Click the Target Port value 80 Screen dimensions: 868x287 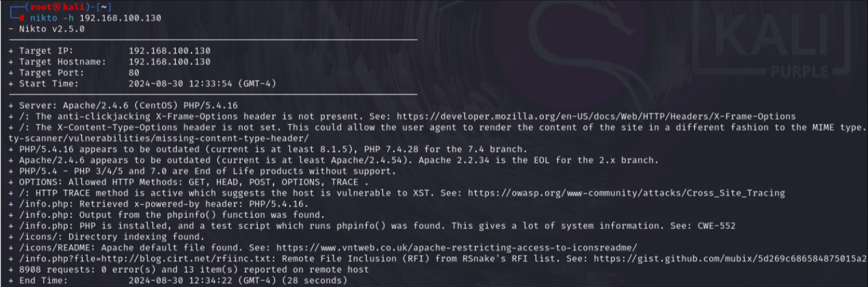pyautogui.click(x=134, y=73)
